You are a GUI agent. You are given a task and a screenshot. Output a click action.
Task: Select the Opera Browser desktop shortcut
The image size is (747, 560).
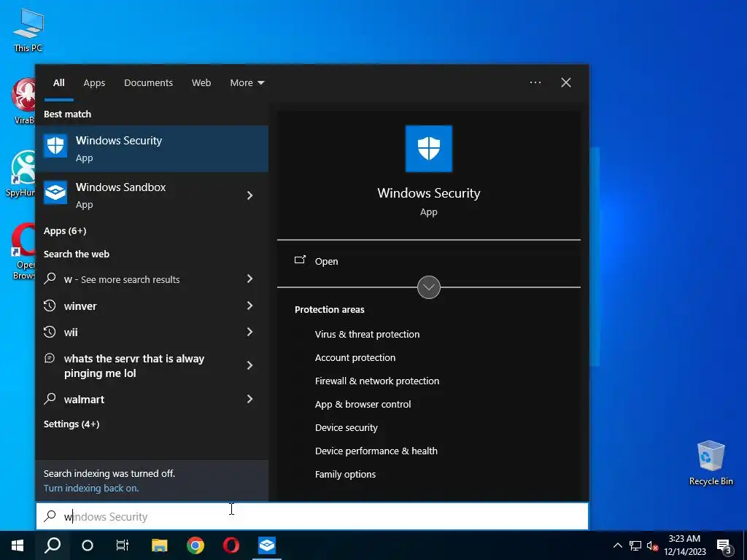click(x=24, y=252)
